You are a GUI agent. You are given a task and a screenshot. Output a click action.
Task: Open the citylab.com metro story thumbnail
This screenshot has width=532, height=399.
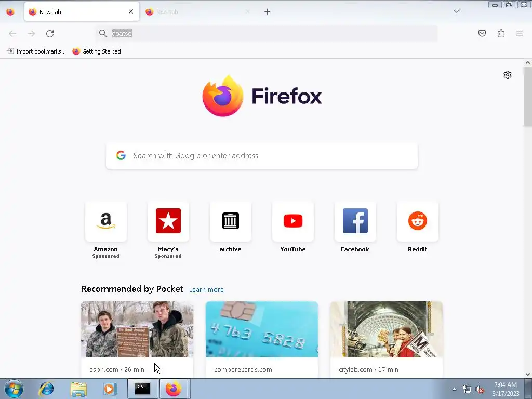[386, 329]
